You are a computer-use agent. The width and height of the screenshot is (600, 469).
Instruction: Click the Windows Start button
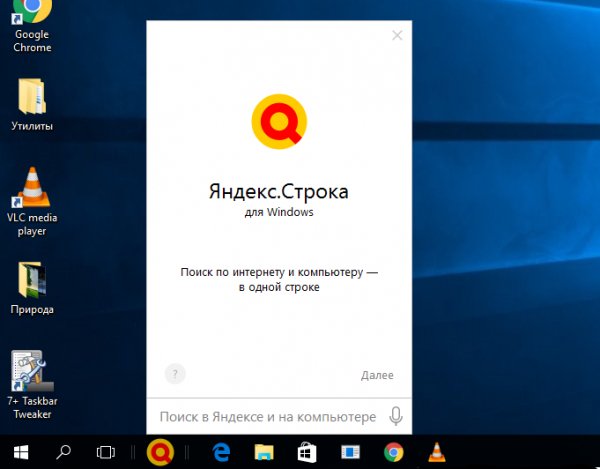pyautogui.click(x=21, y=452)
